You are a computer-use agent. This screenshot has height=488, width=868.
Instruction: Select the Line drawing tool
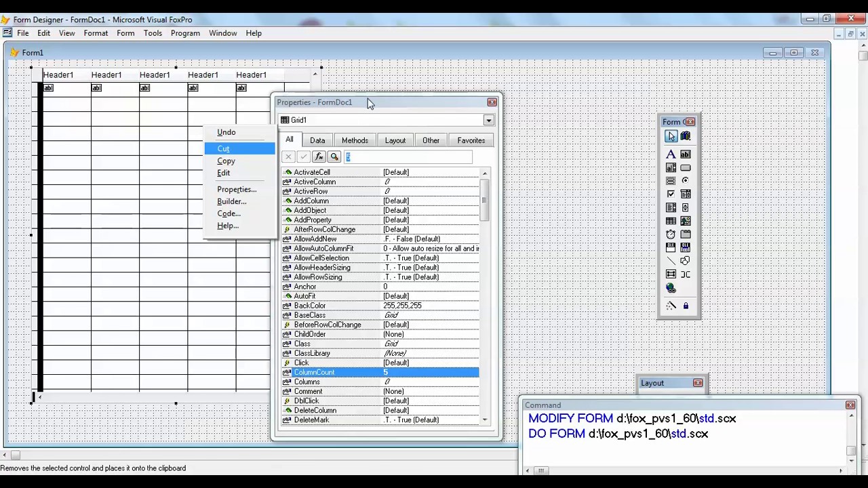pos(671,261)
